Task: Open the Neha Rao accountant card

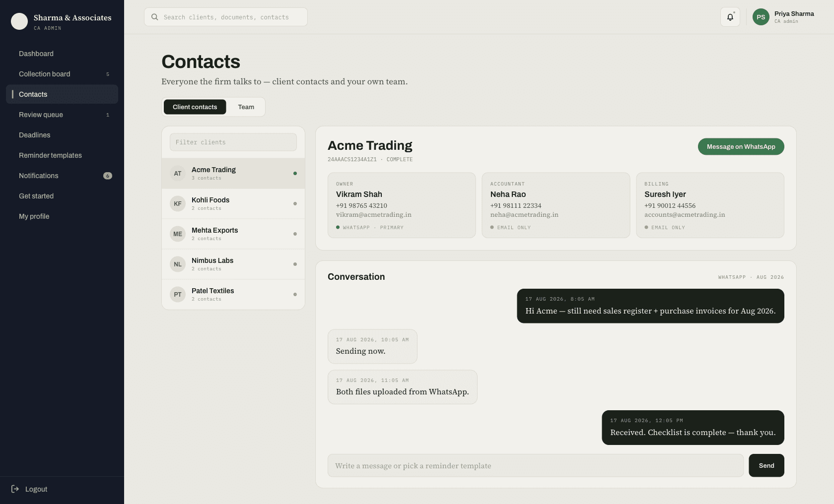Action: (x=556, y=205)
